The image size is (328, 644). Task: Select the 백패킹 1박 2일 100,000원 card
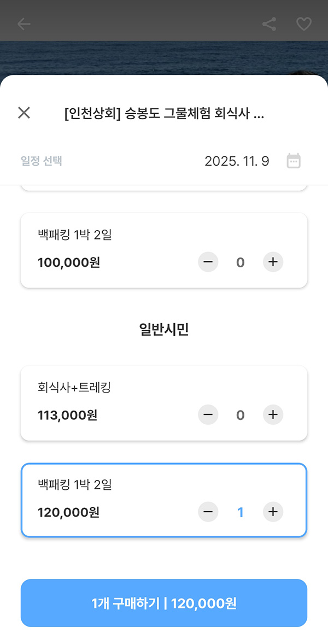point(109,250)
